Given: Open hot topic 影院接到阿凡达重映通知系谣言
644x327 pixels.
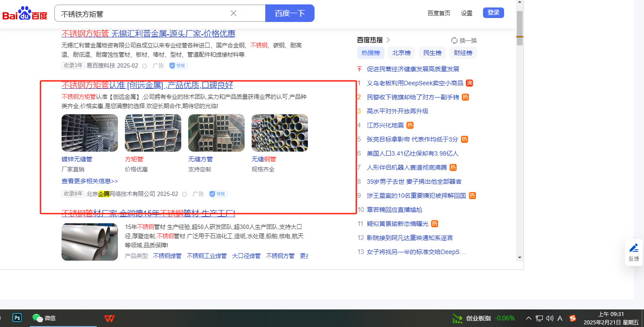Looking at the screenshot, I should click(x=410, y=238).
